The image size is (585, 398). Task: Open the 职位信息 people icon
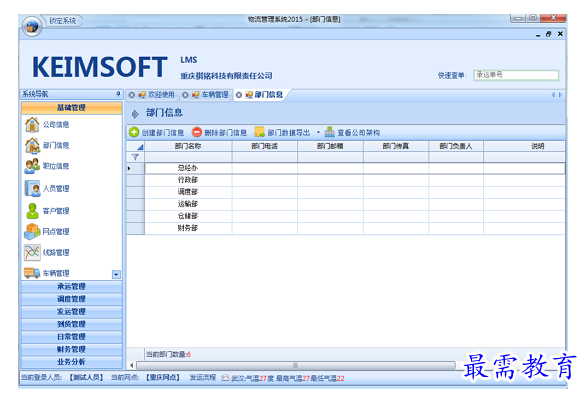pyautogui.click(x=32, y=166)
